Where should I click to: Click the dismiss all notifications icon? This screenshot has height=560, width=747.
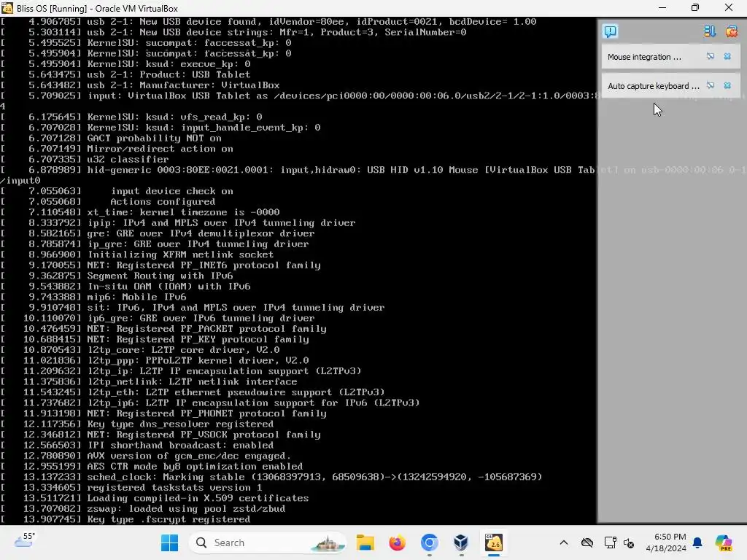click(731, 31)
